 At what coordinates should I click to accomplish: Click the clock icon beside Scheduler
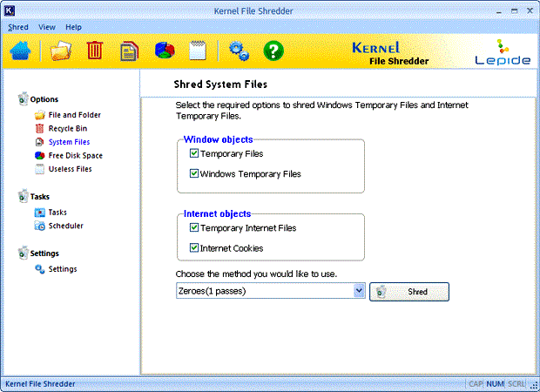pyautogui.click(x=39, y=226)
